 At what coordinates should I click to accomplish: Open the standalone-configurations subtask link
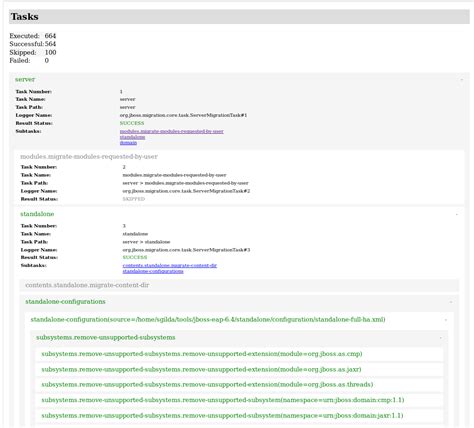pyautogui.click(x=153, y=271)
